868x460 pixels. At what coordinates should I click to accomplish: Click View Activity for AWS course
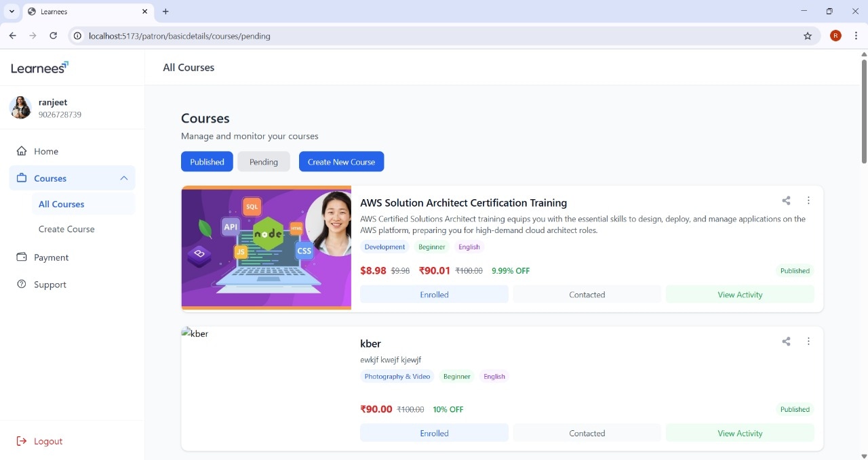point(740,295)
